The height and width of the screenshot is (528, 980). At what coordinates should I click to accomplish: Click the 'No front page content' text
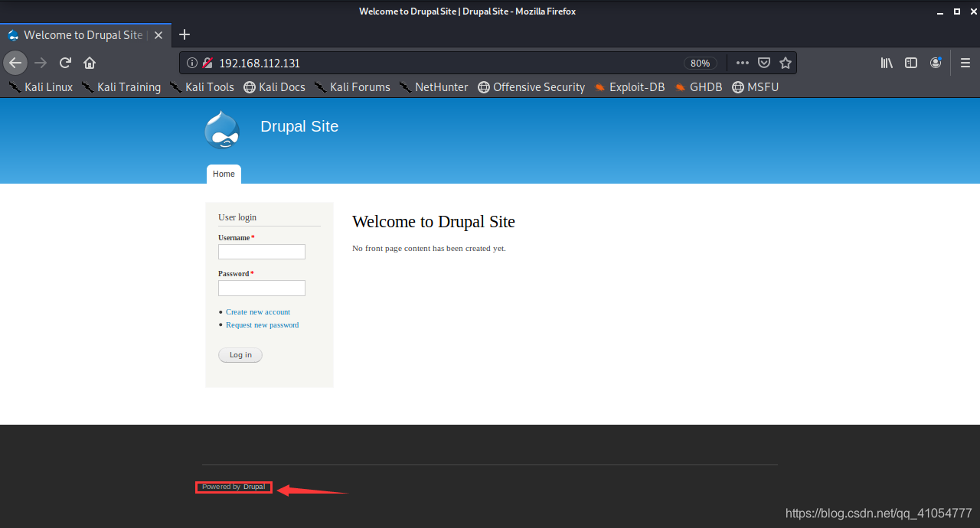(429, 249)
